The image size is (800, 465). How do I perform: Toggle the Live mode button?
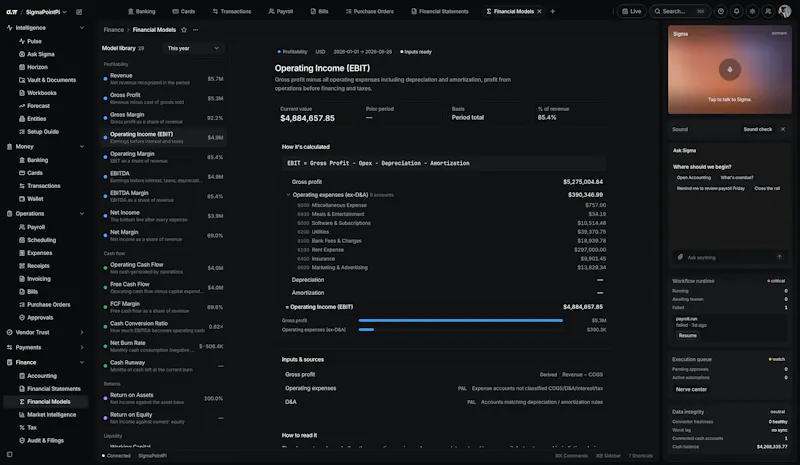632,11
